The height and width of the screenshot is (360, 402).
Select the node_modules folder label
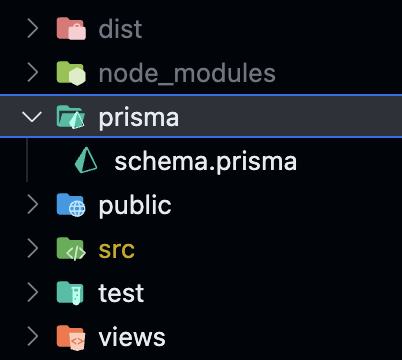[x=187, y=73]
